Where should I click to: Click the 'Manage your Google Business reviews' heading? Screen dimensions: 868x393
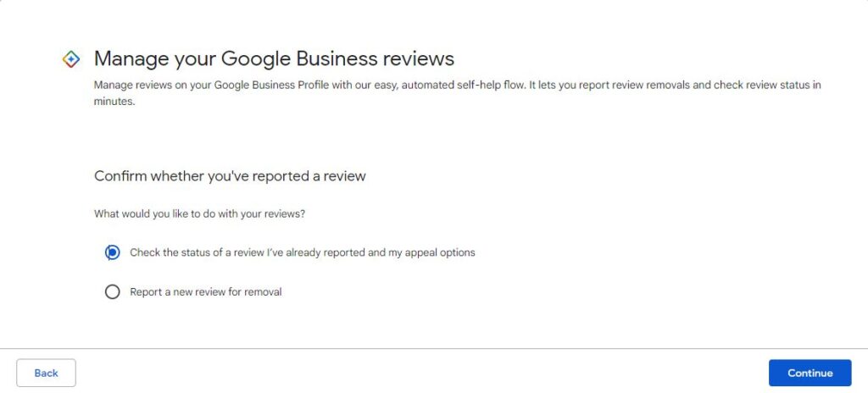(x=274, y=58)
